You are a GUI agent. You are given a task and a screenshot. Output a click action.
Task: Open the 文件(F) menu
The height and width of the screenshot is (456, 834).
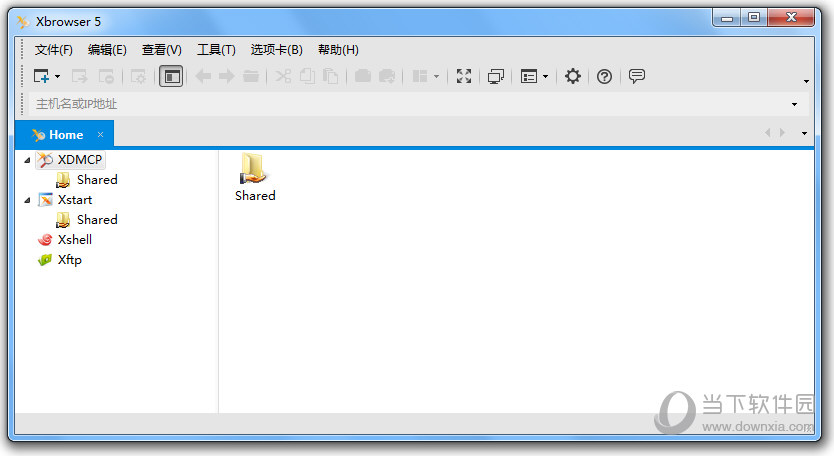54,50
